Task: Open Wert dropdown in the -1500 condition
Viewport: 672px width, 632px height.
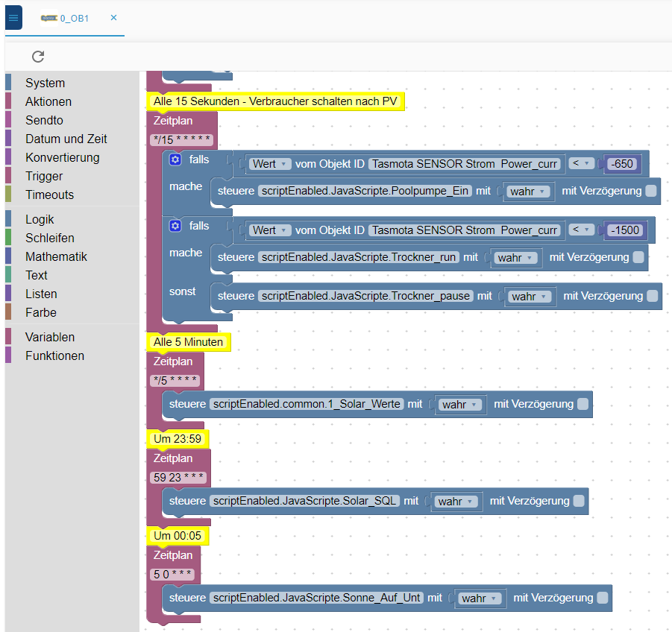Action: coord(270,230)
